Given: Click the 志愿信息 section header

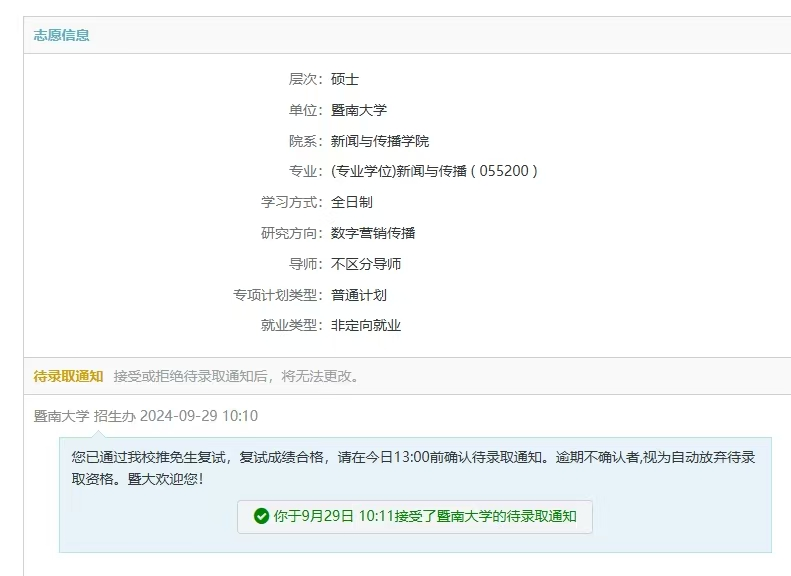Looking at the screenshot, I should [62, 35].
